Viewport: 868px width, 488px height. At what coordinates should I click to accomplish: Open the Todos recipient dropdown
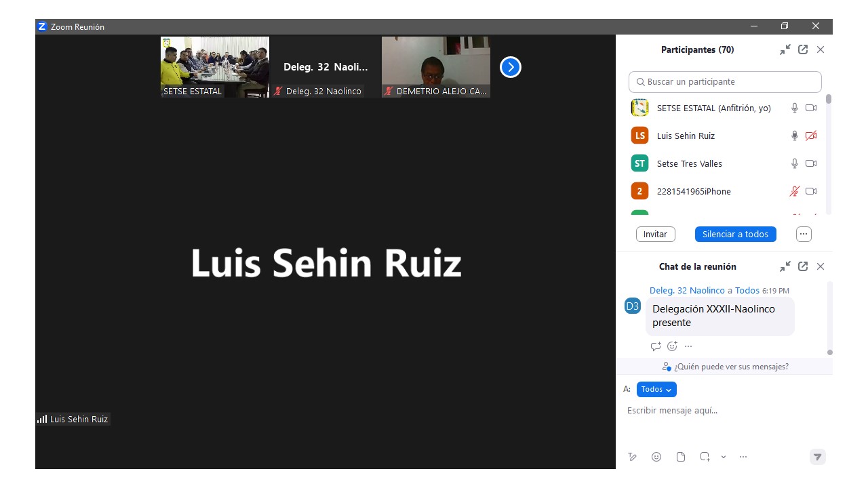[x=656, y=389]
